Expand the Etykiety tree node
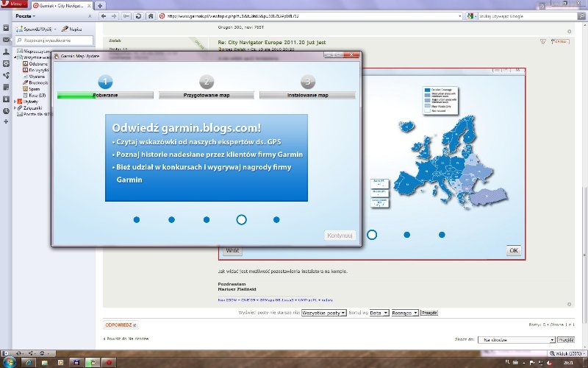588x368 pixels. click(15, 102)
